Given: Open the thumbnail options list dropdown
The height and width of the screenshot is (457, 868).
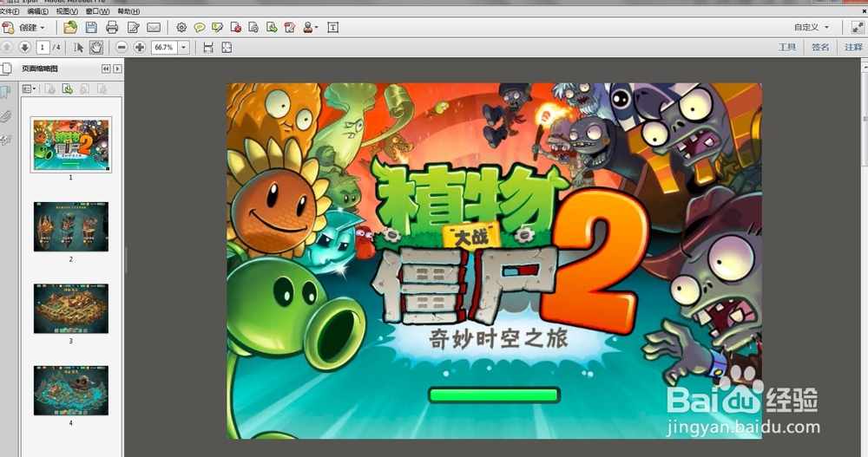Looking at the screenshot, I should pyautogui.click(x=29, y=88).
